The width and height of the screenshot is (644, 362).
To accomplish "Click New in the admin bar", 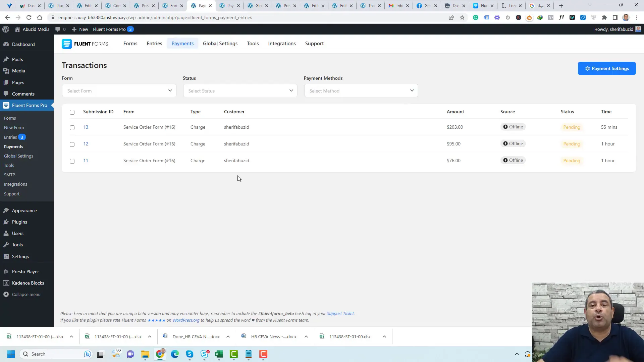I will click(x=80, y=29).
